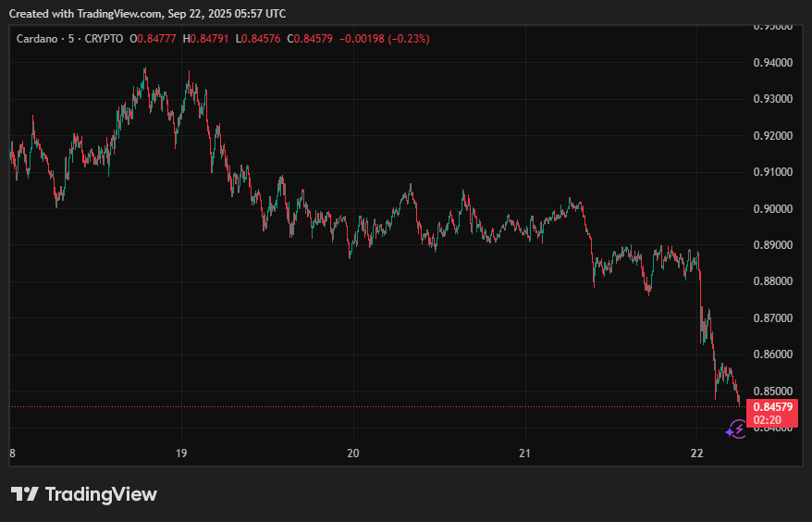Image resolution: width=812 pixels, height=522 pixels.
Task: Click the change value −0.00198 (−0.23%)
Action: [x=384, y=39]
